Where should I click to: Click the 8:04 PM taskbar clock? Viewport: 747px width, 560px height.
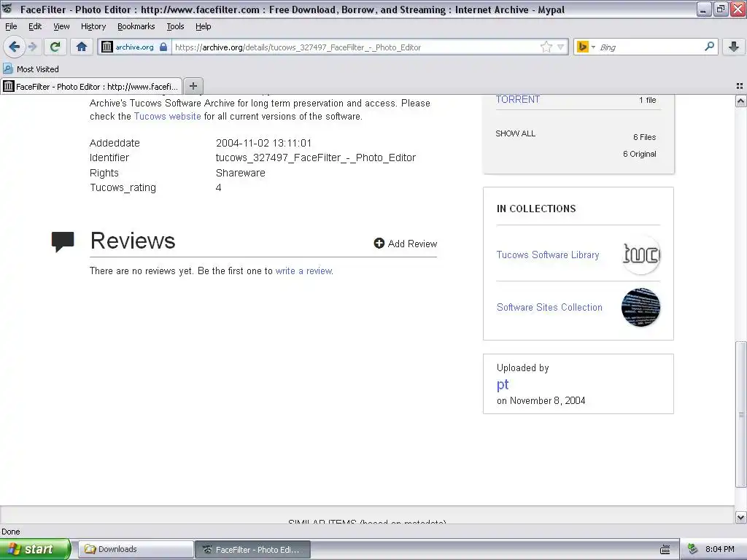pos(719,549)
